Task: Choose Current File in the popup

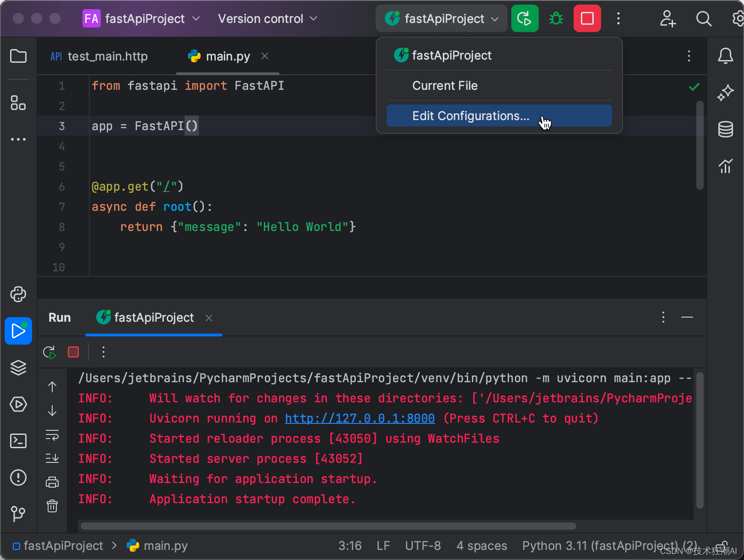Action: coord(445,86)
